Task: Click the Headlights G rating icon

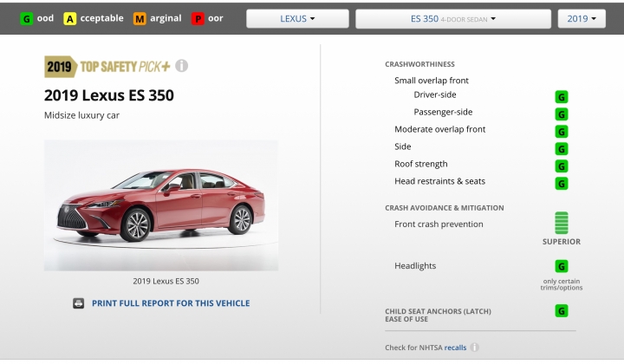Action: pyautogui.click(x=562, y=266)
